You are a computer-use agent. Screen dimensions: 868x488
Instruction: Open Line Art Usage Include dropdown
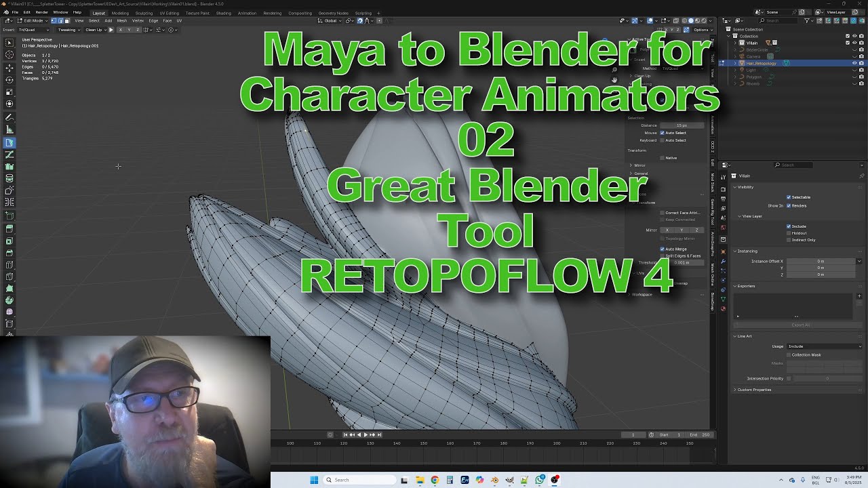pyautogui.click(x=825, y=346)
